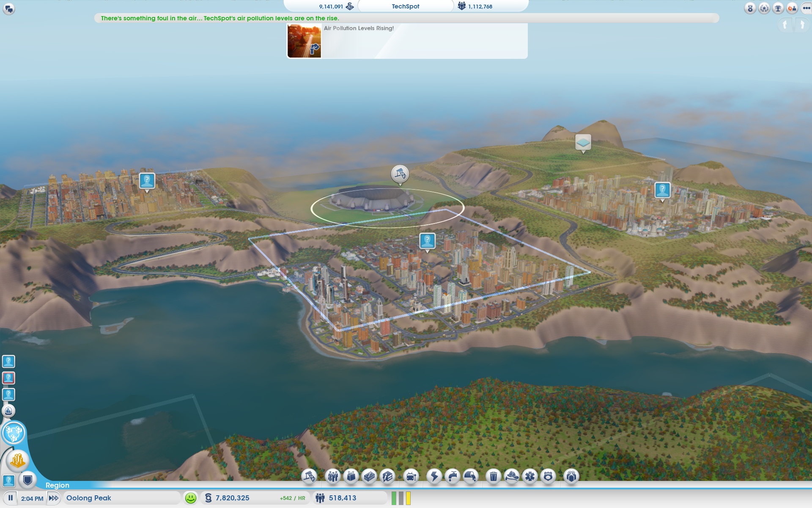The width and height of the screenshot is (812, 508).
Task: Open the water faucet panel
Action: click(453, 477)
